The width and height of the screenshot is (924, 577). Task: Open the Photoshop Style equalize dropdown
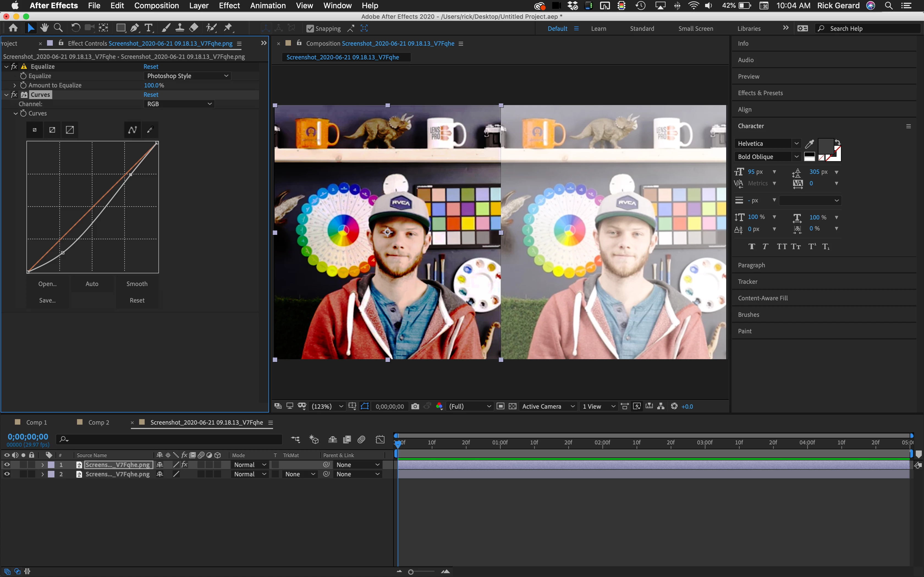[187, 76]
